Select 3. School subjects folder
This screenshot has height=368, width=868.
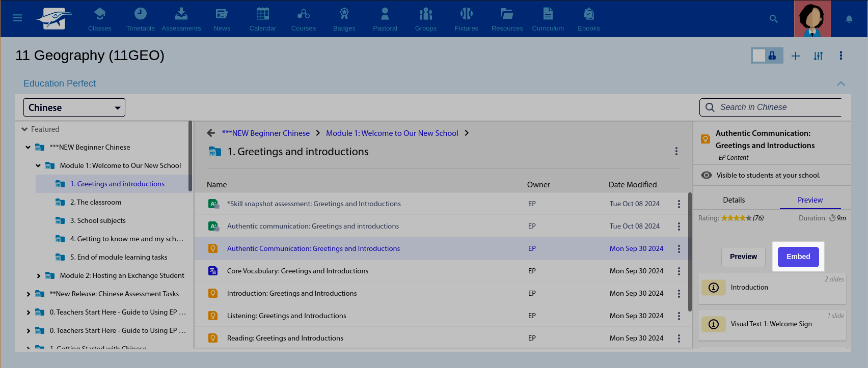(98, 220)
